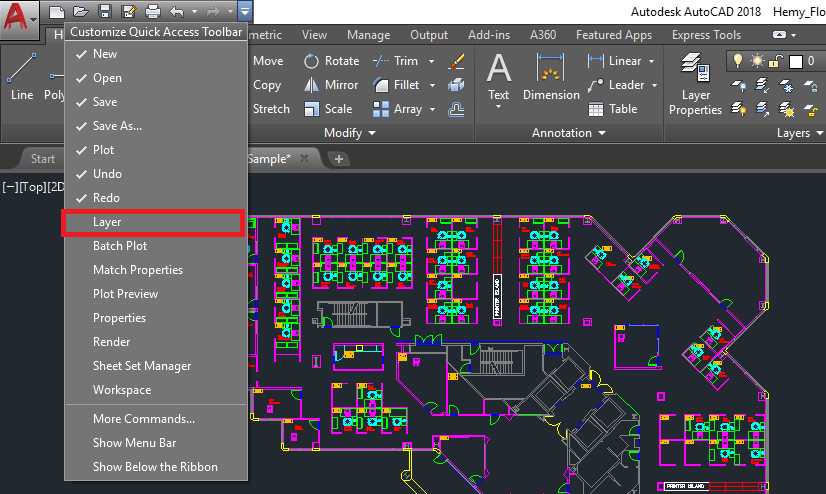
Task: Open the Layer Properties manager
Action: (696, 85)
